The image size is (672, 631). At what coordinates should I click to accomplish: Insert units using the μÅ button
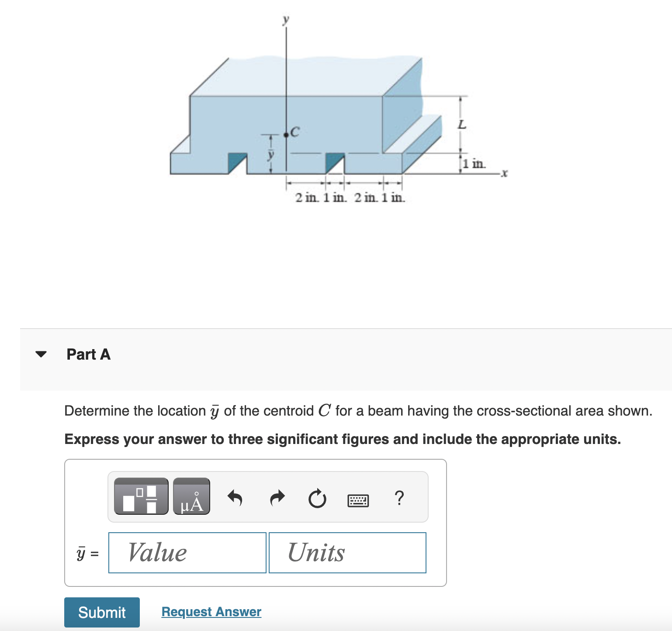coord(191,496)
